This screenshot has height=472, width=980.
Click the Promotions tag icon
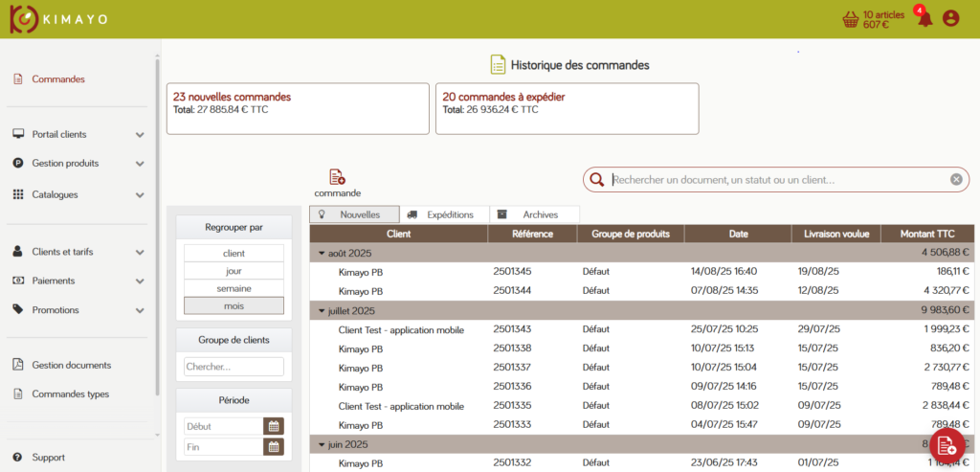pyautogui.click(x=18, y=309)
